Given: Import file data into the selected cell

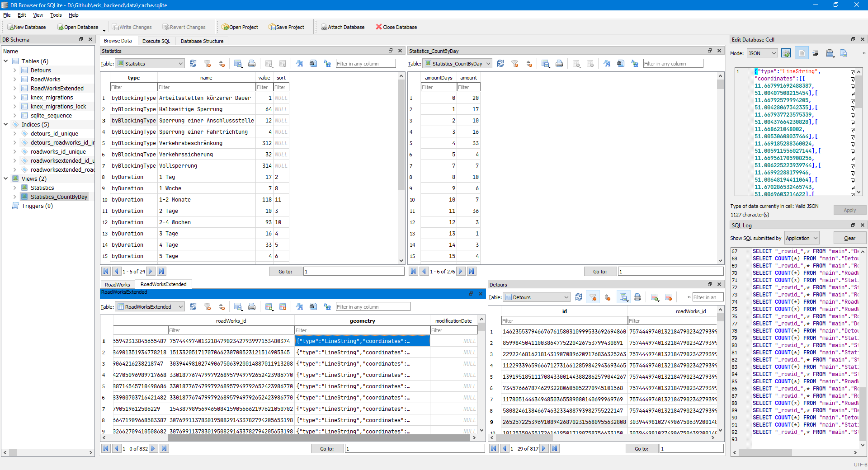Looking at the screenshot, I should point(830,53).
